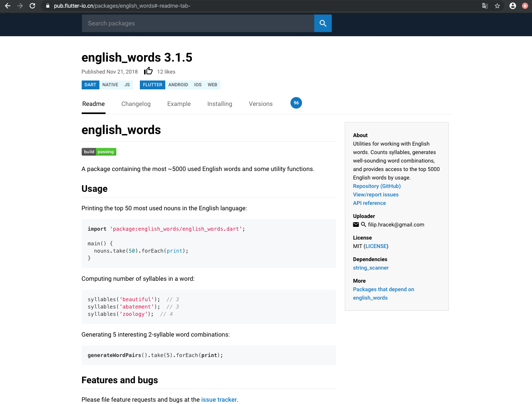532x404 pixels.
Task: Click the DART platform tag
Action: coord(91,85)
